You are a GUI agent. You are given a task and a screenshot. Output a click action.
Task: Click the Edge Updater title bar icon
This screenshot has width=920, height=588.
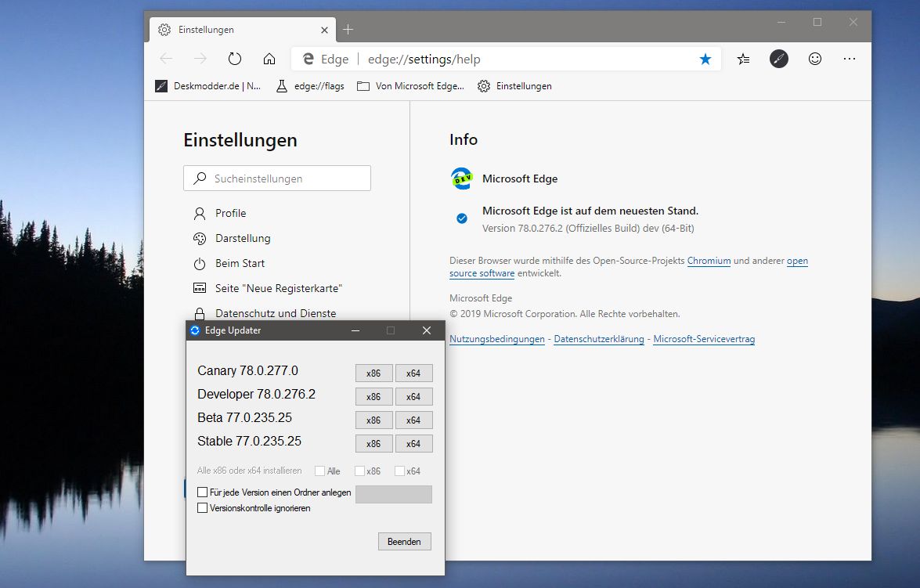pyautogui.click(x=196, y=330)
